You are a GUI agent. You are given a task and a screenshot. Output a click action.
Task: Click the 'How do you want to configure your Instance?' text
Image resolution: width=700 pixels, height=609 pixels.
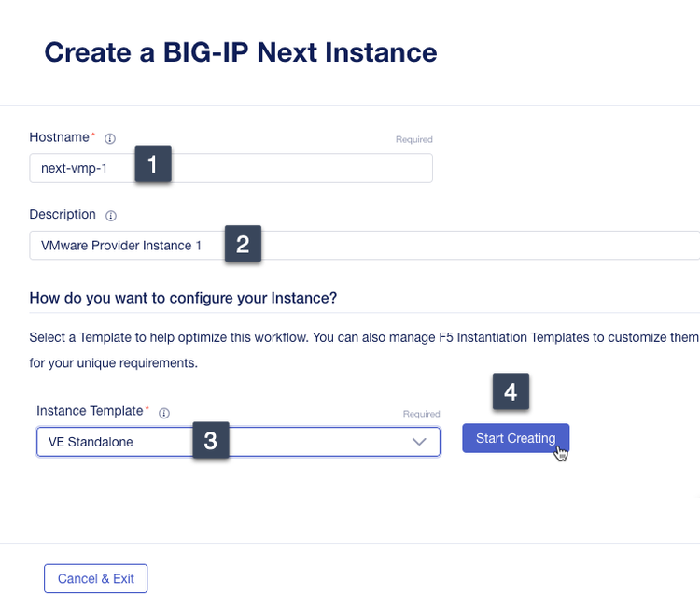click(x=183, y=298)
